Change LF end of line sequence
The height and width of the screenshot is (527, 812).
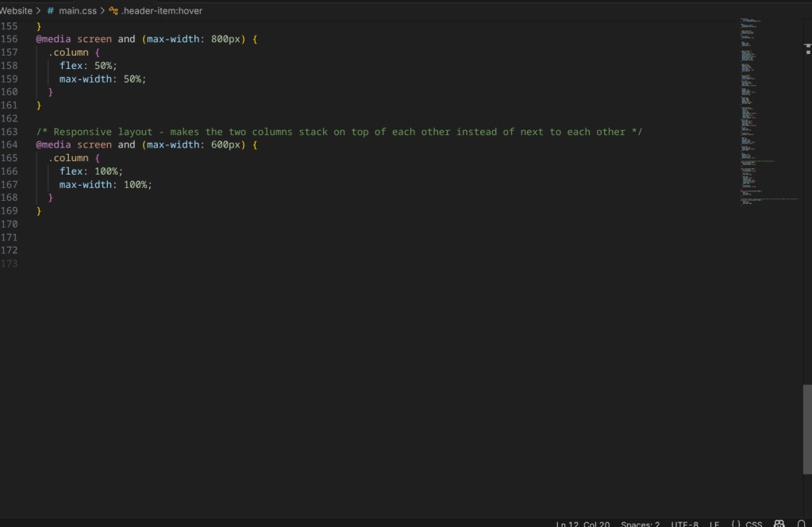click(714, 524)
